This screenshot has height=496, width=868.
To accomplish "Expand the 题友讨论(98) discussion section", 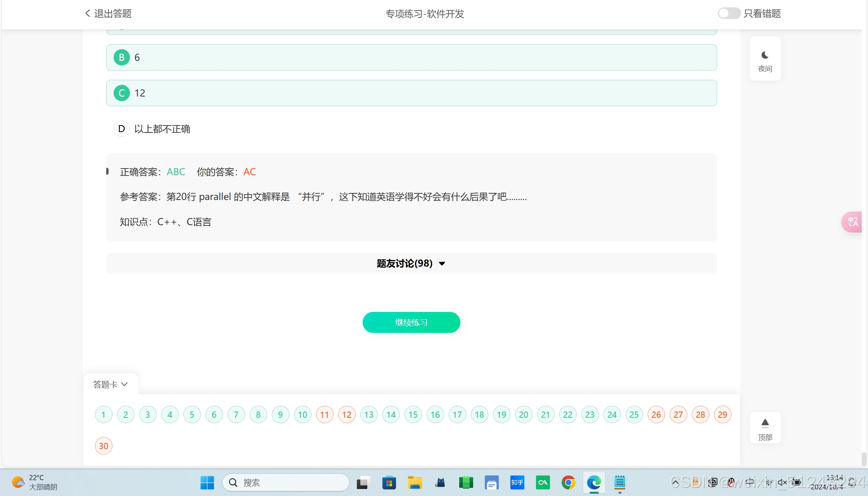I will pyautogui.click(x=411, y=263).
